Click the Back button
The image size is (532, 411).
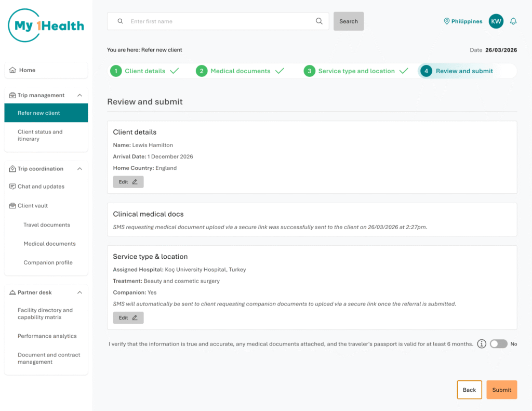coord(469,390)
